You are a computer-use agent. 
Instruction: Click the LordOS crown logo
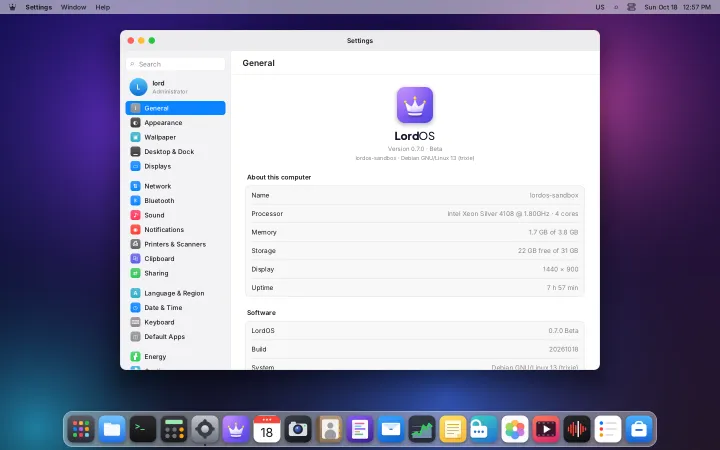pyautogui.click(x=415, y=105)
